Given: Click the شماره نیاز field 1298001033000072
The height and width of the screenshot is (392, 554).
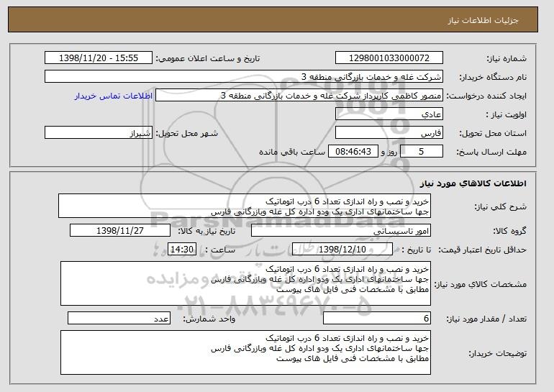Looking at the screenshot, I should [x=389, y=58].
